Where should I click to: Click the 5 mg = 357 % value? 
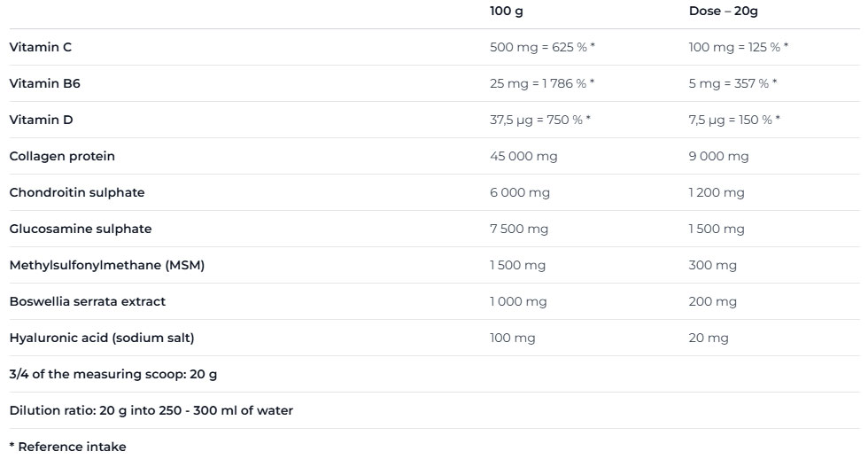point(732,83)
